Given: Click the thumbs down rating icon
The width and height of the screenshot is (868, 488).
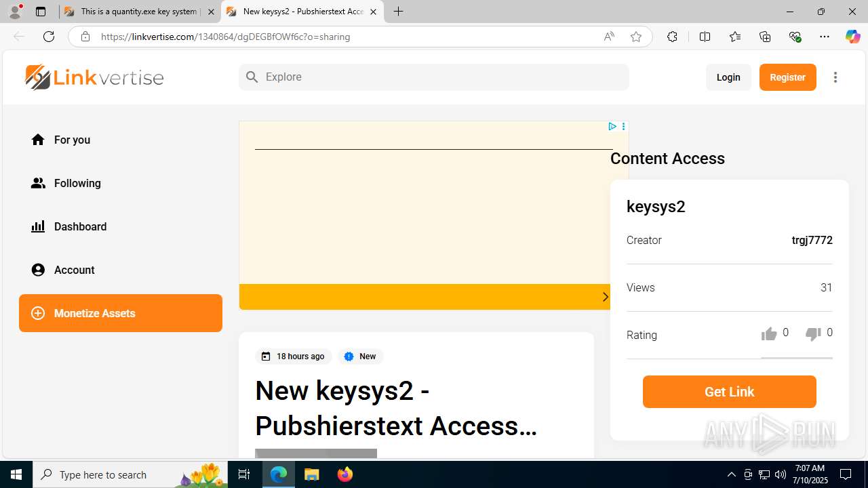Looking at the screenshot, I should coord(812,333).
